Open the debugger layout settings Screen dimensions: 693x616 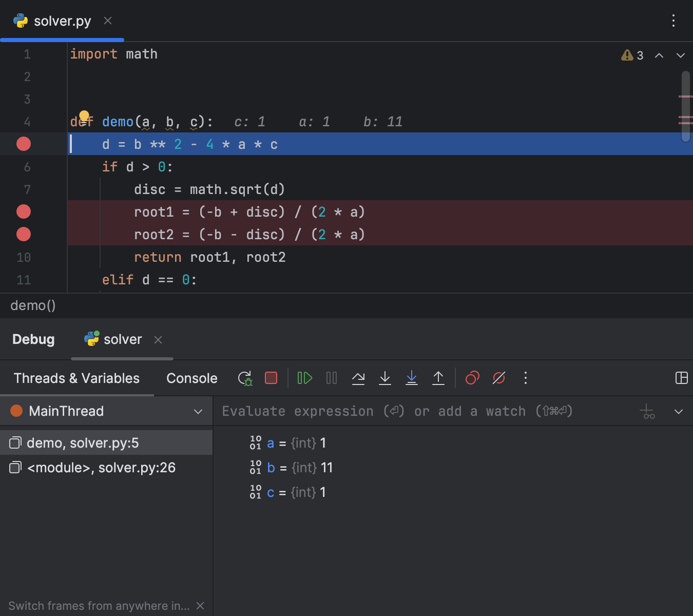[x=682, y=378]
